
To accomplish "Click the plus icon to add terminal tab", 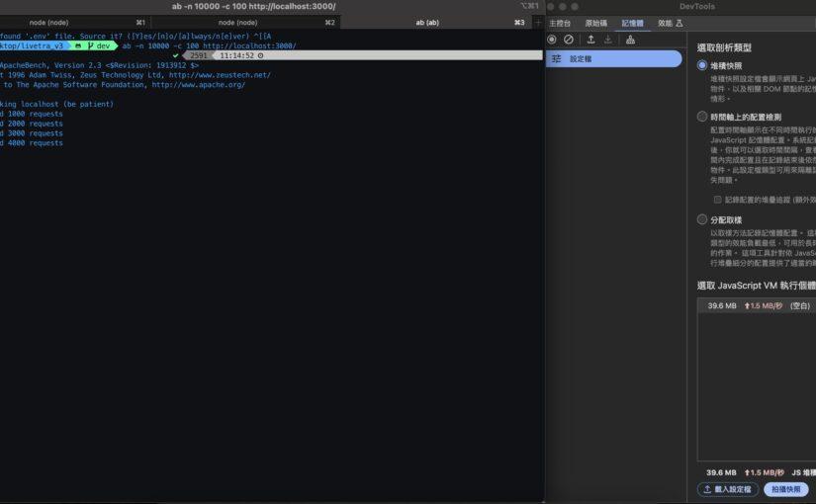I will 535,22.
